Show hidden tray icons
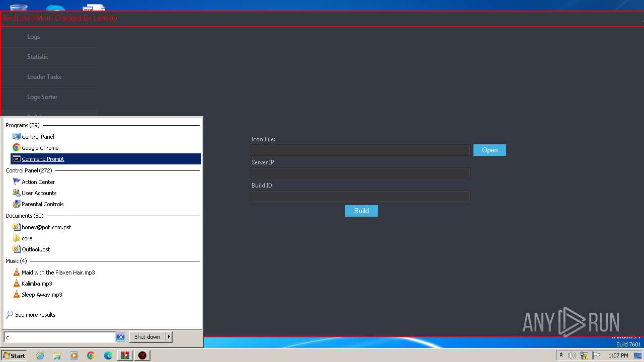 point(561,355)
